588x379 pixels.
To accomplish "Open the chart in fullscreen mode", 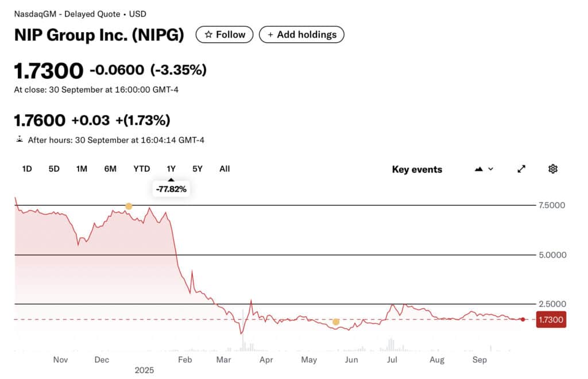I will (521, 169).
